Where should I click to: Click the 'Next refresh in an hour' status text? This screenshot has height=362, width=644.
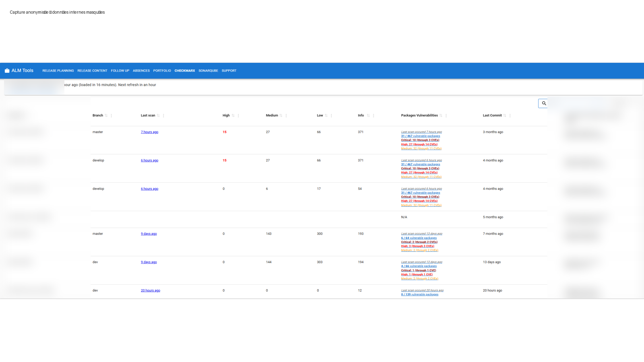[x=137, y=85]
